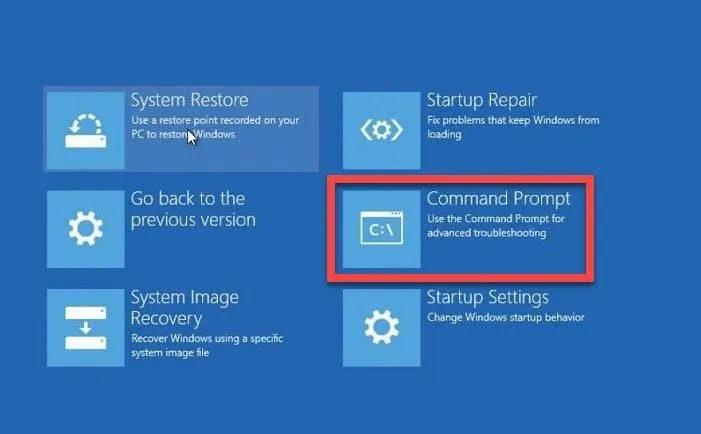Select the System Restore title text
701x434 pixels.
click(190, 100)
